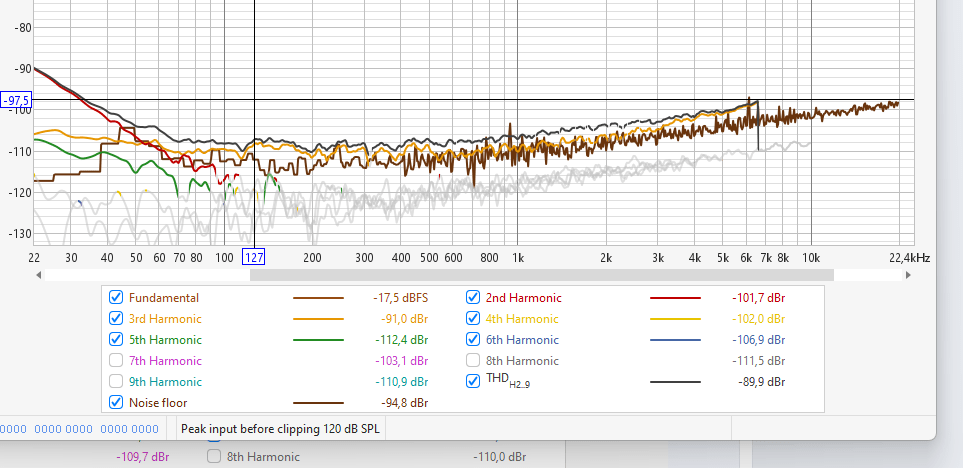Screen dimensions: 963x468
Task: Click the -109,7 dBr value in background window
Action: click(142, 457)
